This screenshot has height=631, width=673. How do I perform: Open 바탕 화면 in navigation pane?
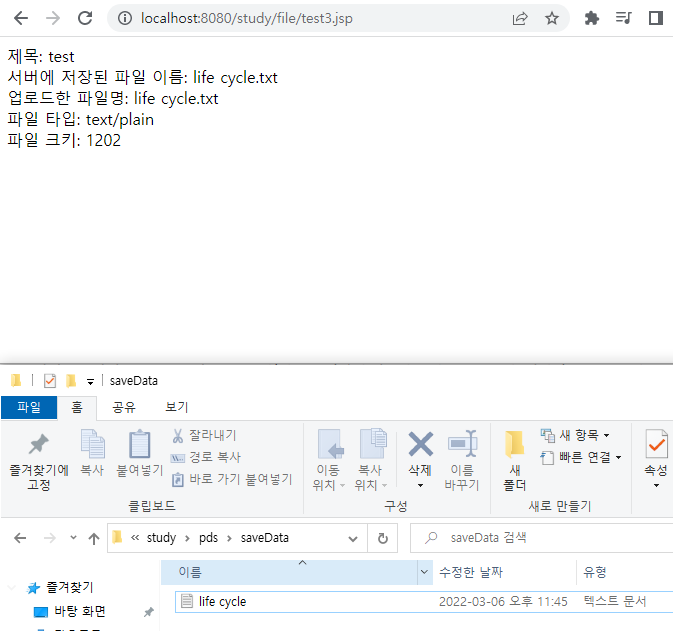point(80,611)
